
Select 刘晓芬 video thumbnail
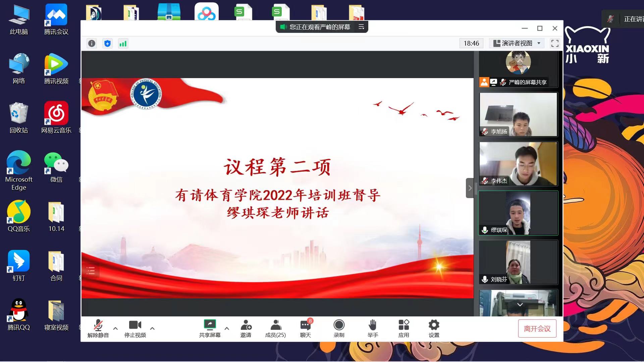tap(518, 262)
